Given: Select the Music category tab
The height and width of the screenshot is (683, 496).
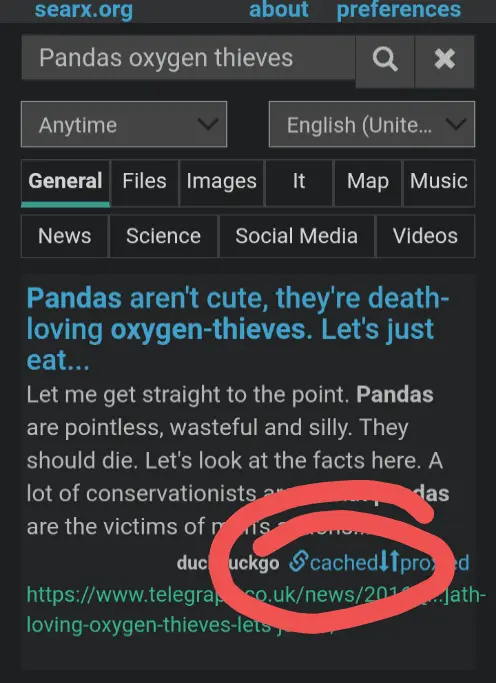Looking at the screenshot, I should 439,181.
